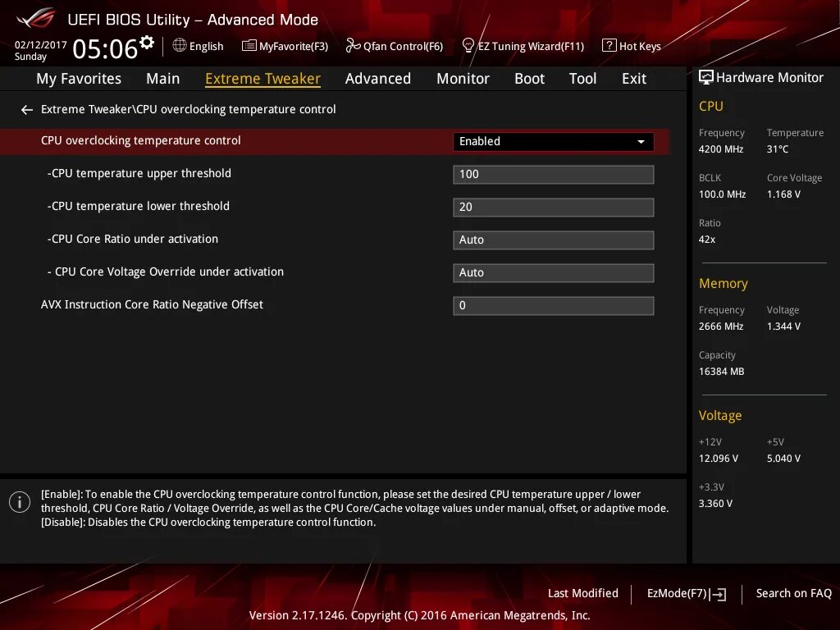Edit CPU temperature lower threshold field
Viewport: 840px width, 630px height.
554,208
